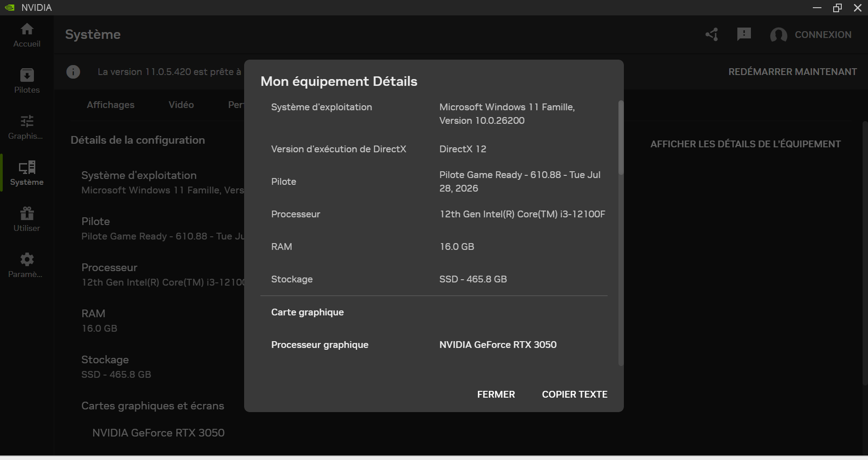868x460 pixels.
Task: Click the user avatar icon
Action: [x=778, y=35]
